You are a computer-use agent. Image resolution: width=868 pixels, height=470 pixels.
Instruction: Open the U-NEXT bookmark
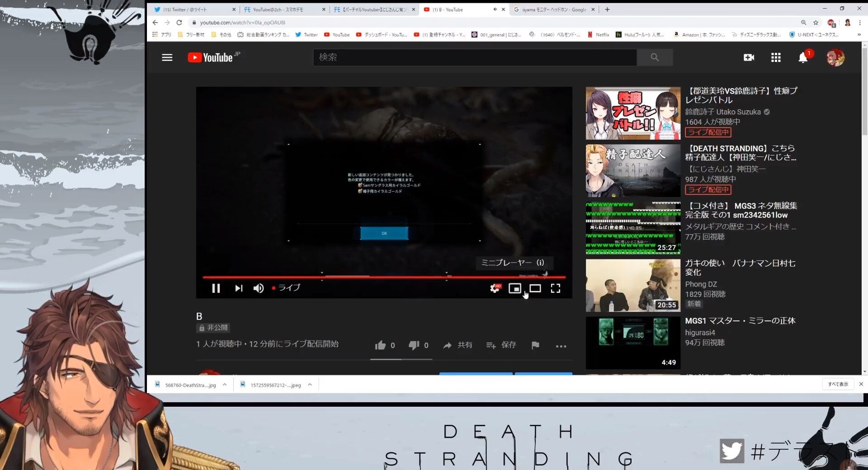coord(814,34)
